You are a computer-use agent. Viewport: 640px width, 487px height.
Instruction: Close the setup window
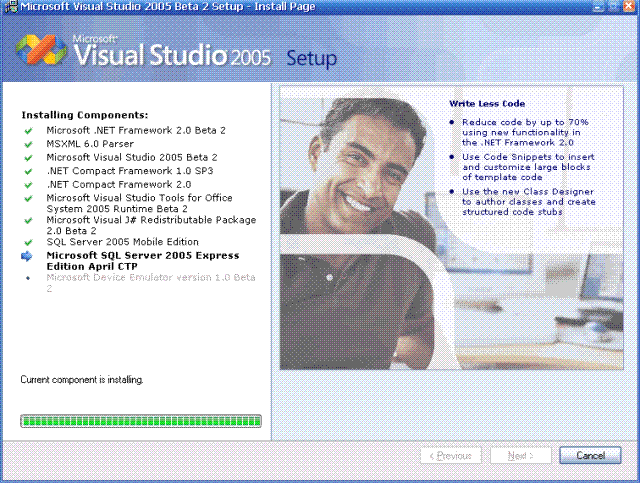630,6
